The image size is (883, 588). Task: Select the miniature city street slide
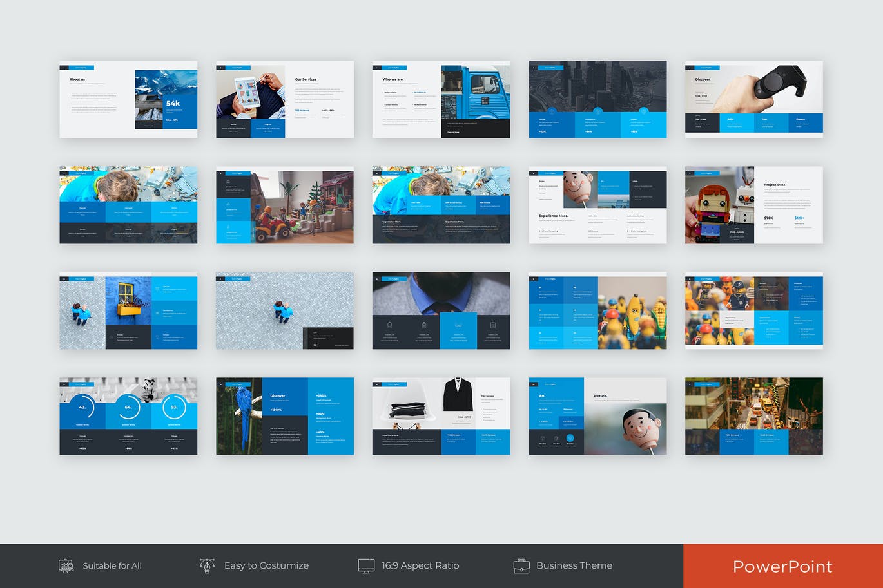pyautogui.click(x=753, y=416)
